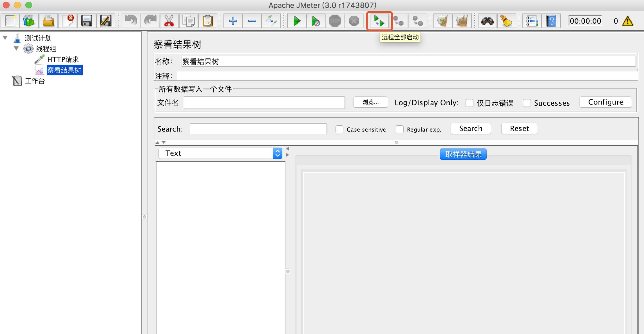Open the Help question mark icon
This screenshot has width=644, height=334.
[551, 21]
